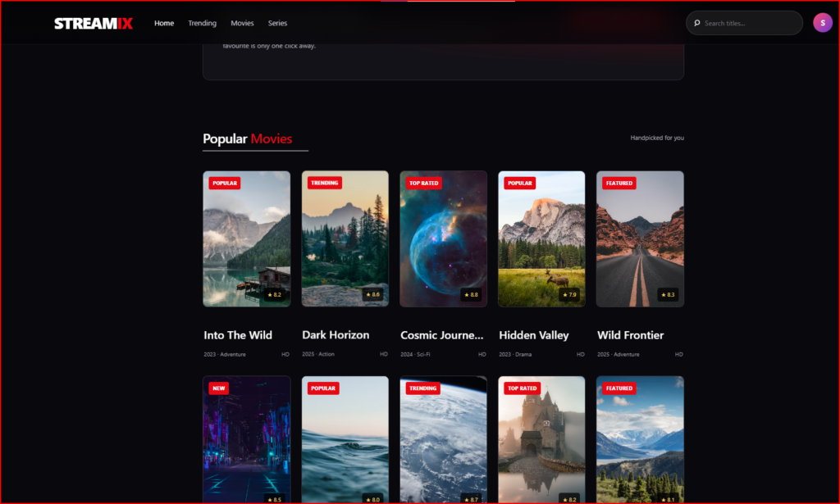This screenshot has height=504, width=840.
Task: Select the ocean waves poster
Action: (345, 440)
